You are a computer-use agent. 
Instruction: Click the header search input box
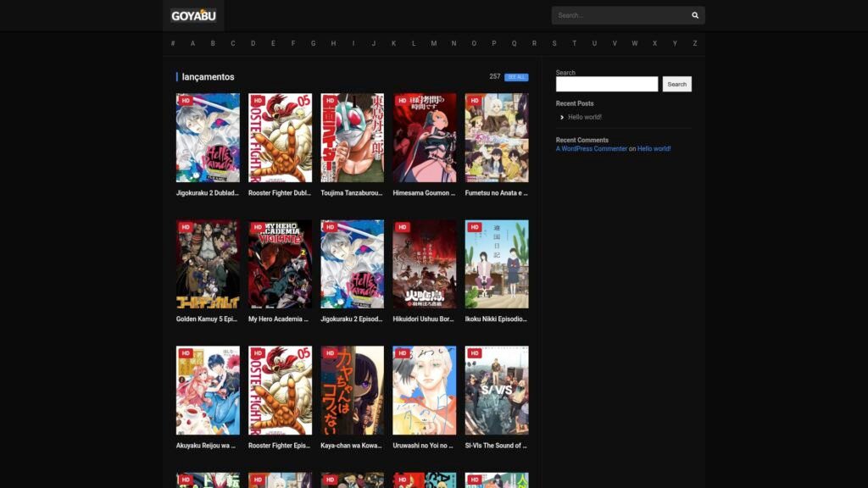(x=619, y=15)
